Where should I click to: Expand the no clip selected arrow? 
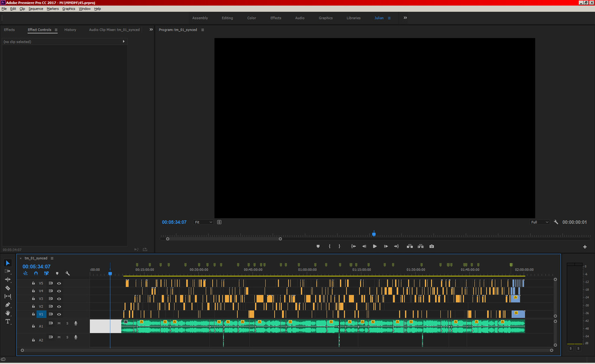(123, 41)
